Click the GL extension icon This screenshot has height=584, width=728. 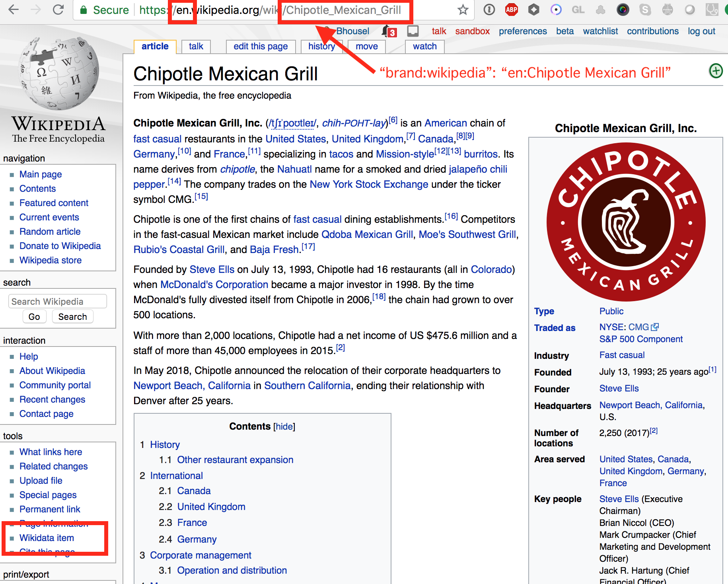578,10
